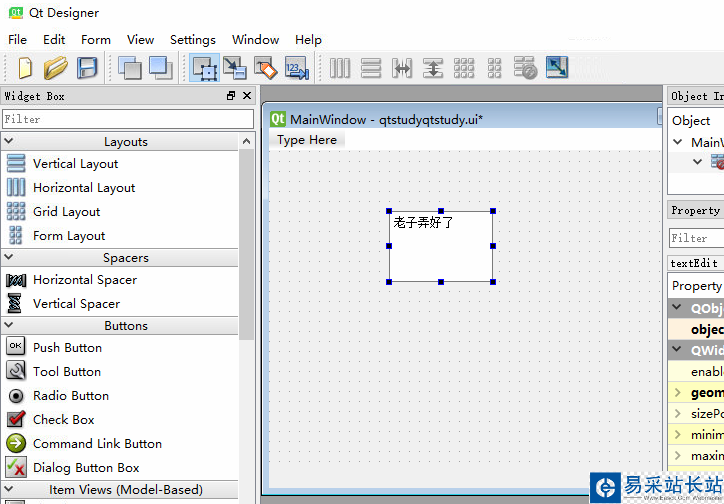
Task: Collapse the Spacers category
Action: click(x=9, y=257)
